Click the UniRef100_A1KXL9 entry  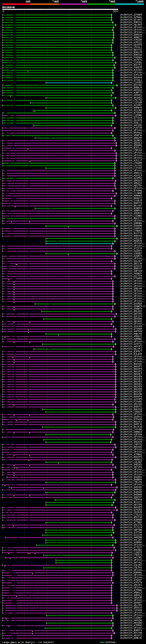pos(131,175)
